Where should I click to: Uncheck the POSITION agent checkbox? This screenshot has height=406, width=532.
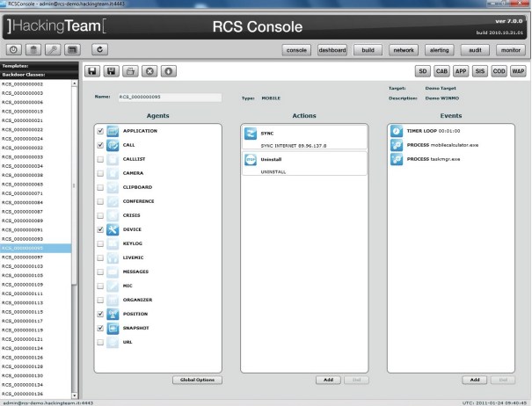pyautogui.click(x=100, y=314)
